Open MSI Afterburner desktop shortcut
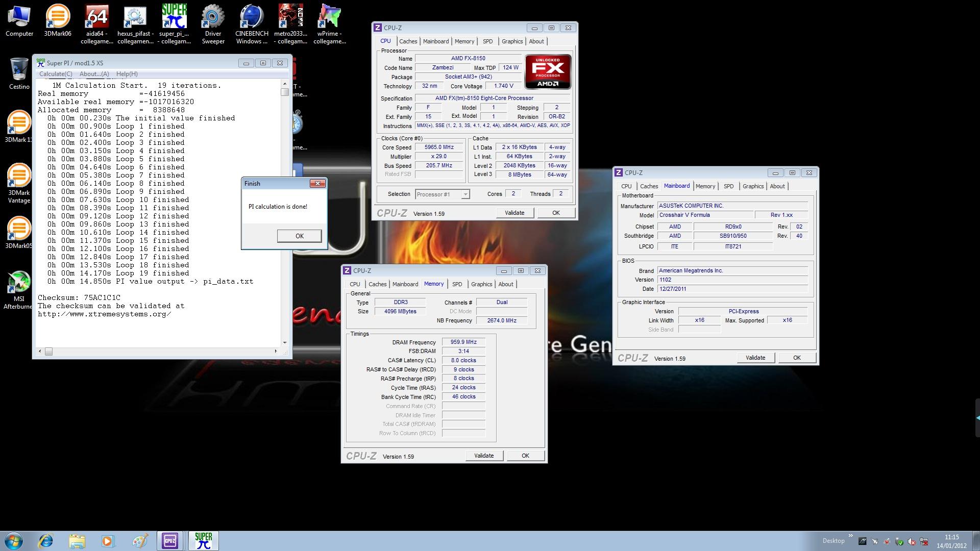 click(x=18, y=290)
